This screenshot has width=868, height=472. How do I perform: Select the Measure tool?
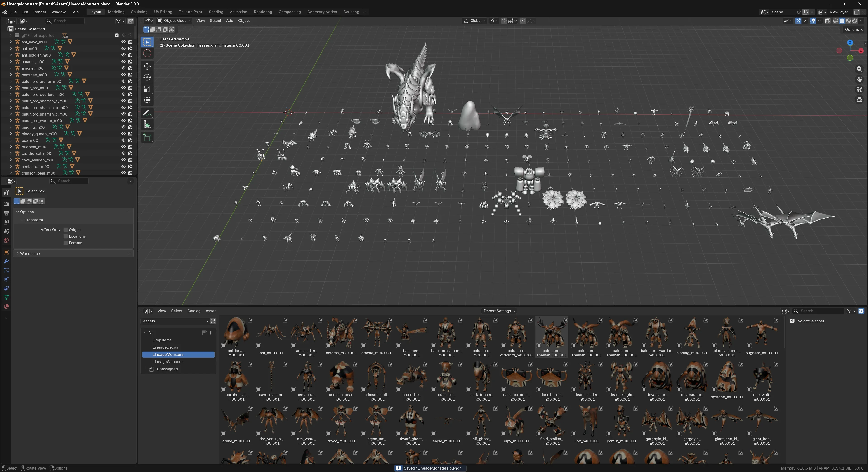point(147,125)
